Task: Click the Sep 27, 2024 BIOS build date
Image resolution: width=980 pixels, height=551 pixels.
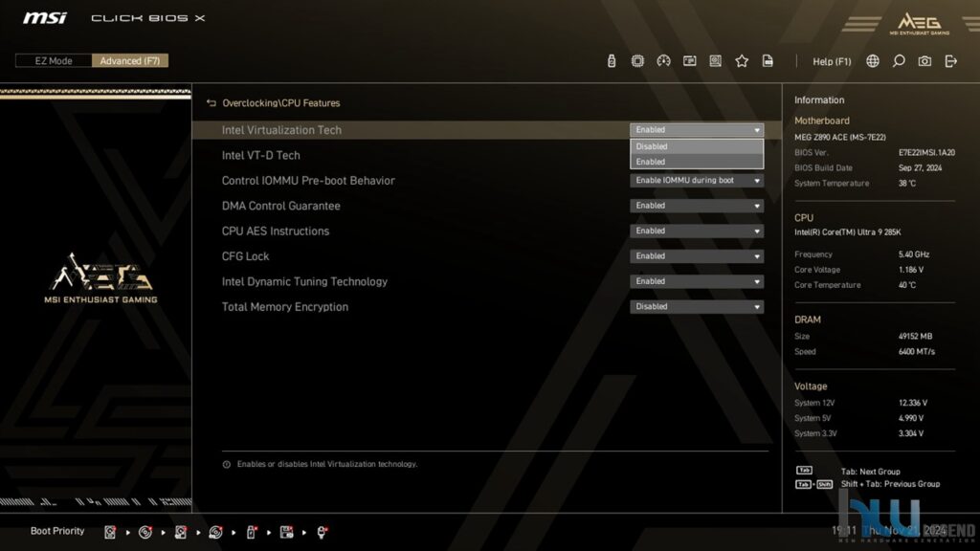Action: (x=920, y=168)
